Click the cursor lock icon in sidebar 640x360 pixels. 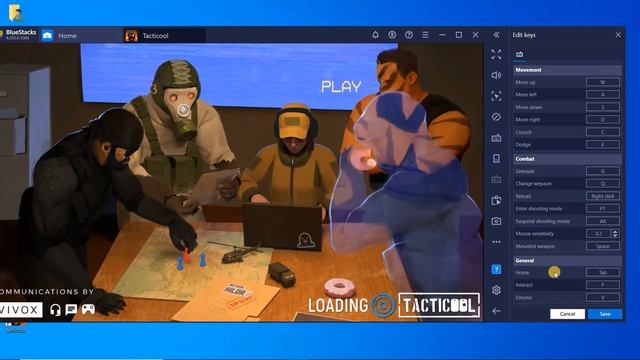coord(496,96)
